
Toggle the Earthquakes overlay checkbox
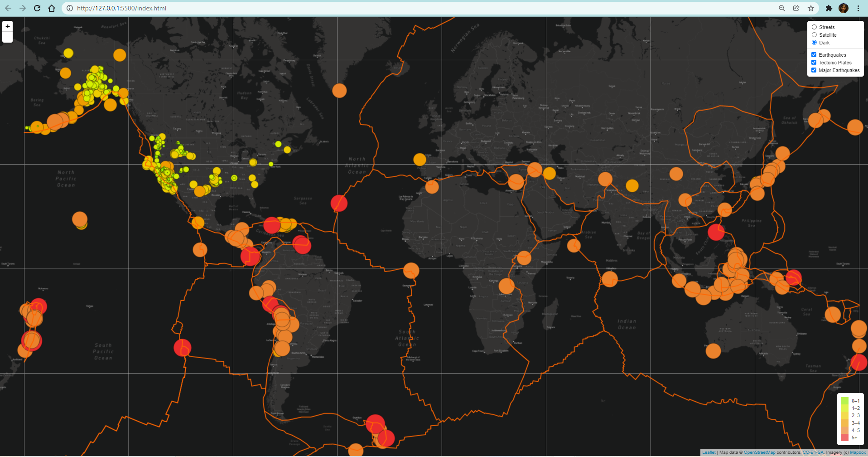pos(814,55)
